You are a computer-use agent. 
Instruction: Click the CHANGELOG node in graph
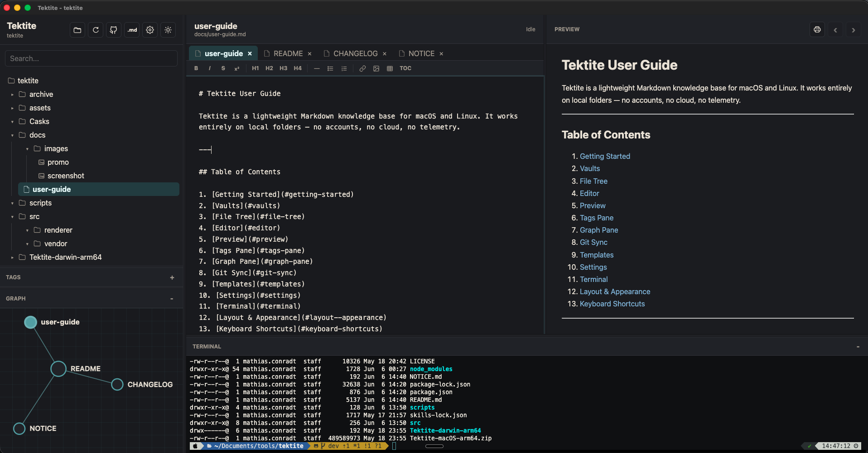coord(117,385)
